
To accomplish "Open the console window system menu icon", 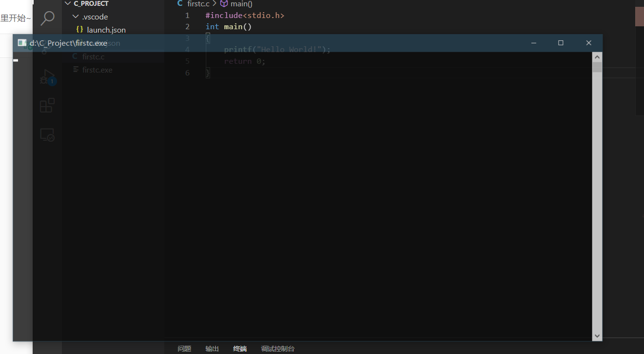I will [22, 43].
